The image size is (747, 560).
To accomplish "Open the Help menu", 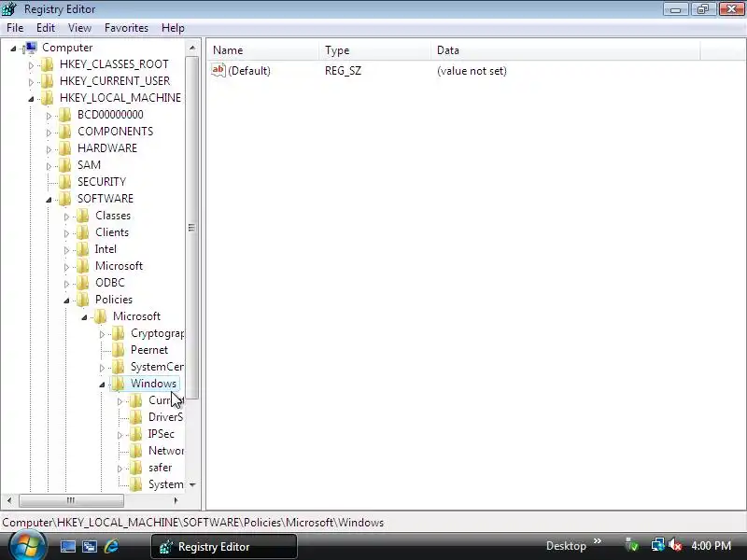I will (x=173, y=28).
